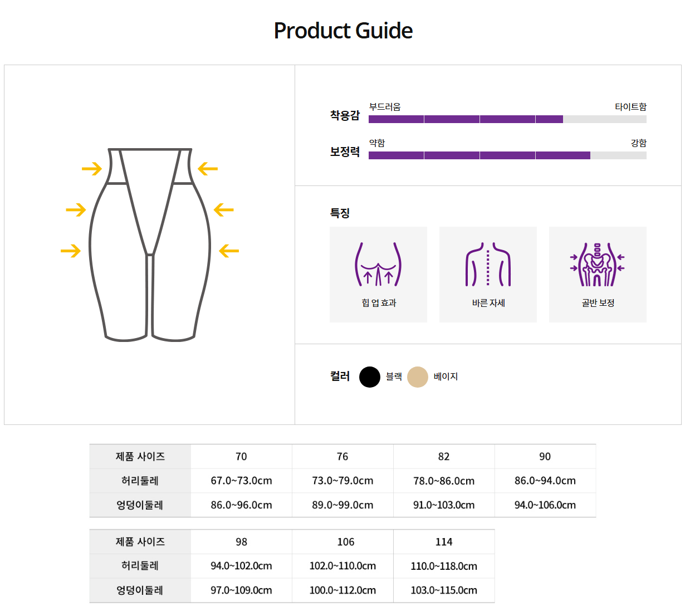Click size 90 column header

pos(545,457)
